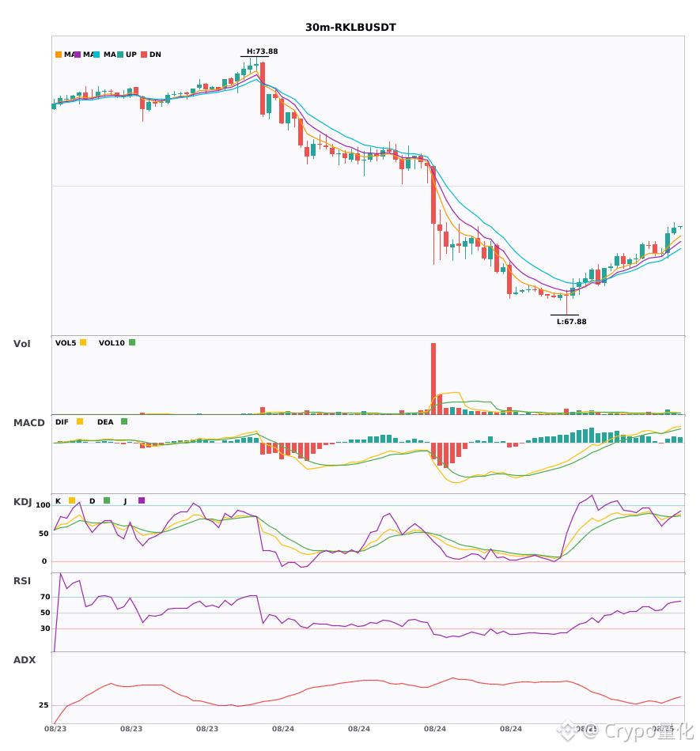Select the KDJ panel label
700x751 pixels.
coord(22,502)
